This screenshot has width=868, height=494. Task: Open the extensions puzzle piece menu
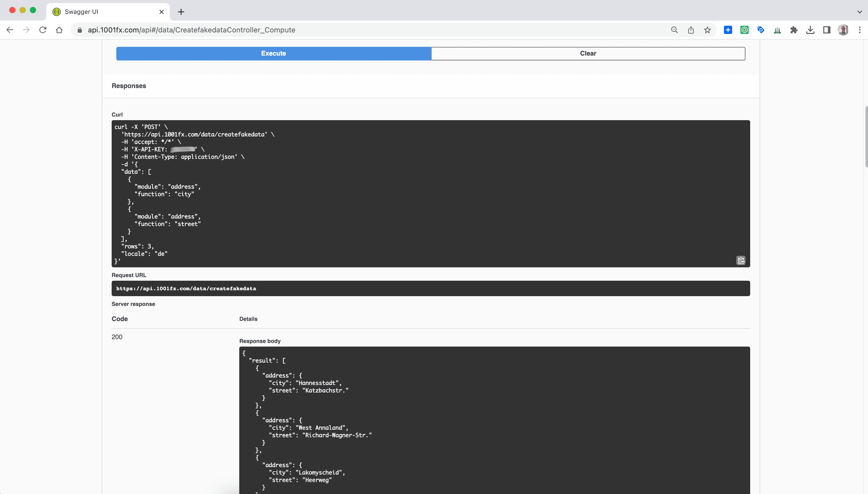(x=794, y=30)
